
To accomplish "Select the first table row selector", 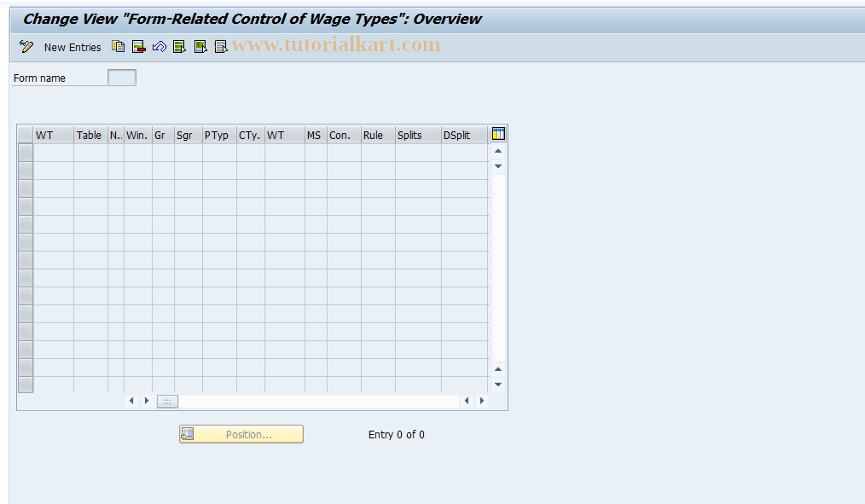I will click(x=26, y=153).
